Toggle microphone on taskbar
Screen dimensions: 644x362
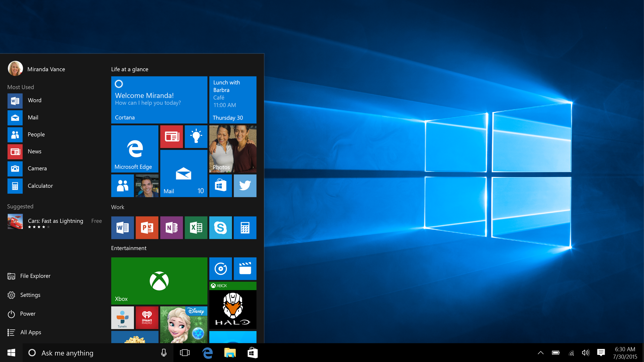pyautogui.click(x=164, y=352)
